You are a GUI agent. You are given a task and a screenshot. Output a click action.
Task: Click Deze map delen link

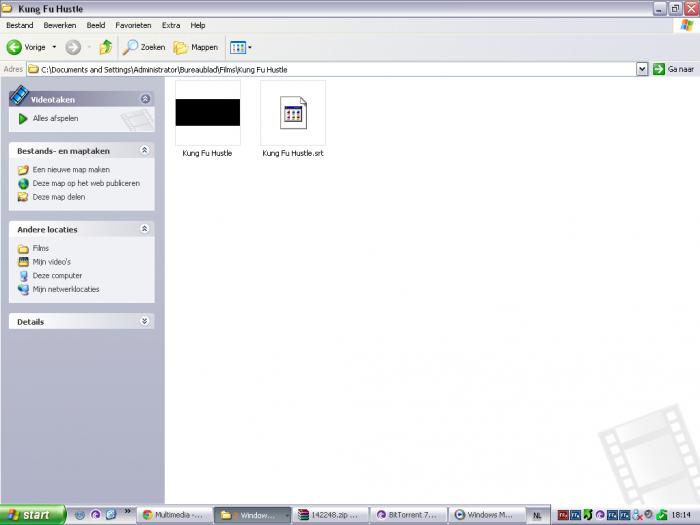point(59,197)
